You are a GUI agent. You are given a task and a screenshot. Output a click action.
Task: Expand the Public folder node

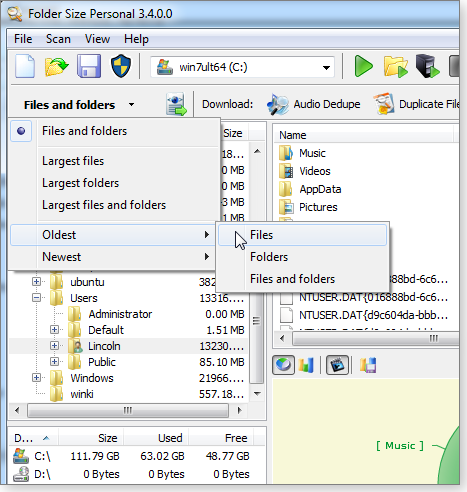click(54, 362)
